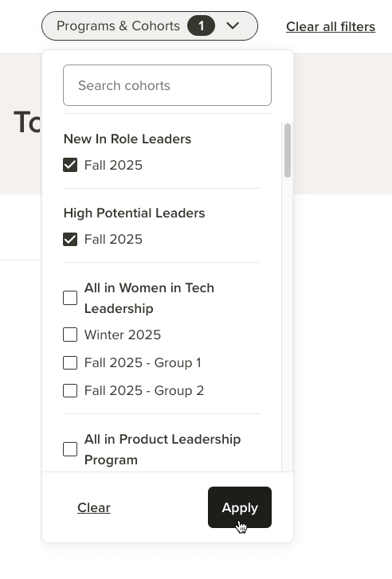Click the New In Role Leaders heading
The height and width of the screenshot is (579, 392).
127,139
